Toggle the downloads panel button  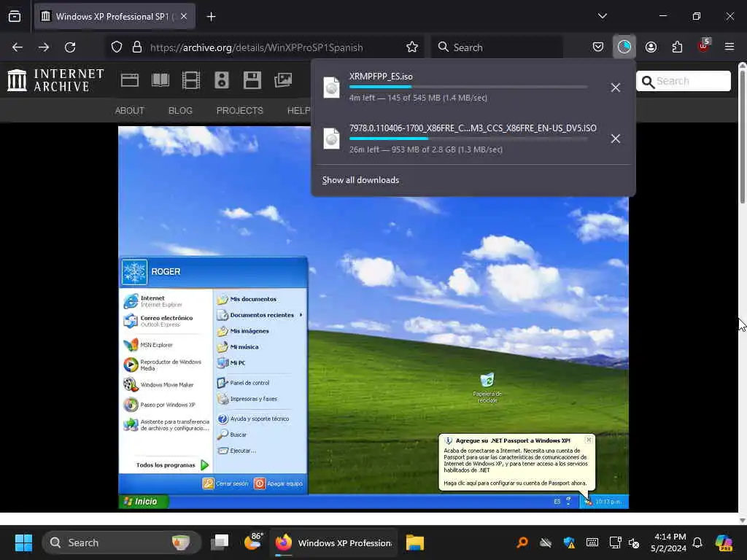pyautogui.click(x=624, y=47)
